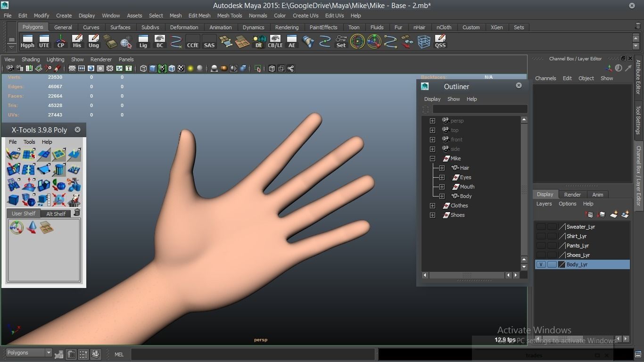The width and height of the screenshot is (644, 362).
Task: Open the Mesh Tools menu
Action: 230,16
